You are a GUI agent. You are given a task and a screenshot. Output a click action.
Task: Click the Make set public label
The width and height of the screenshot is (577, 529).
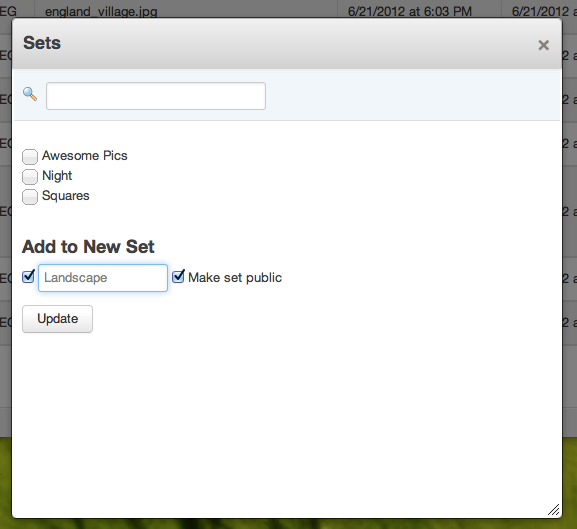pos(235,278)
